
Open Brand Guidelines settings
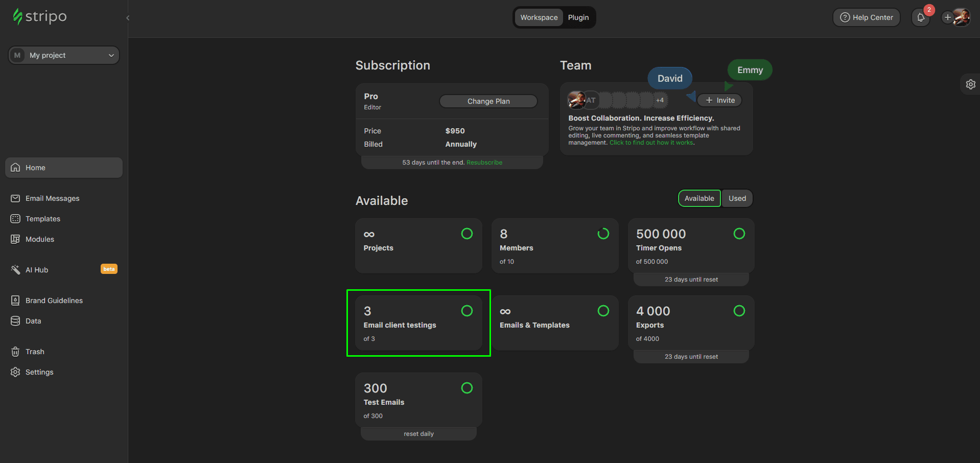(x=54, y=300)
